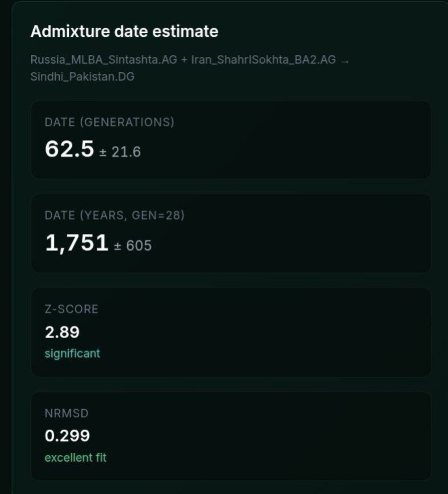Open the Date (Years, Gen=28) card

(x=231, y=233)
